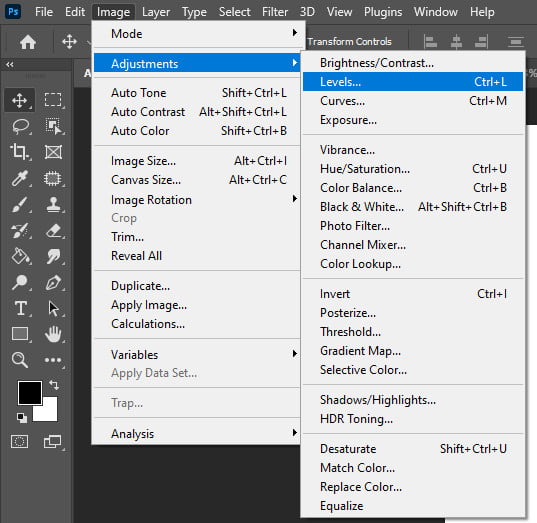Collapse the toolbar with double arrows
This screenshot has height=523, width=537.
(10, 64)
